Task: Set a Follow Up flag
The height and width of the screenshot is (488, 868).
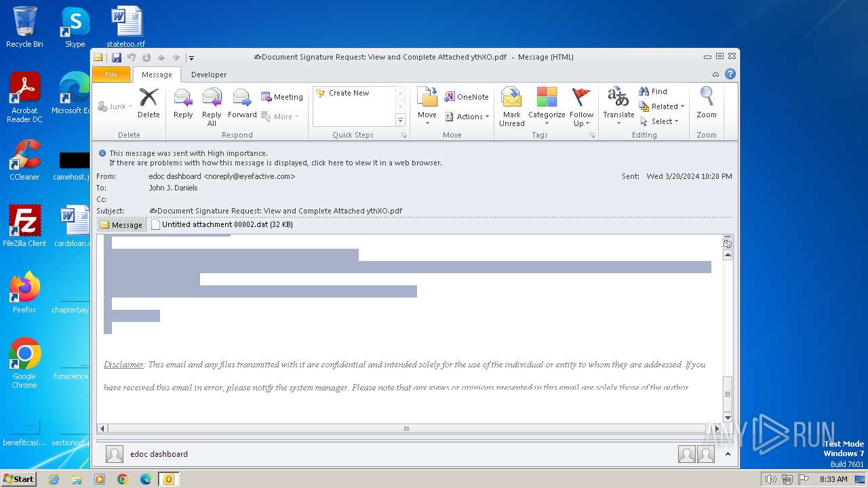Action: point(581,107)
